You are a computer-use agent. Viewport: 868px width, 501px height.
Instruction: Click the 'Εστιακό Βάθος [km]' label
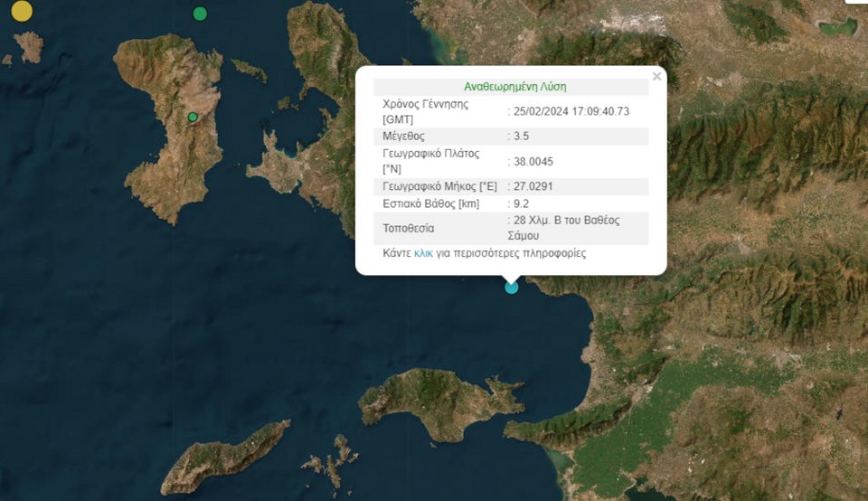430,203
